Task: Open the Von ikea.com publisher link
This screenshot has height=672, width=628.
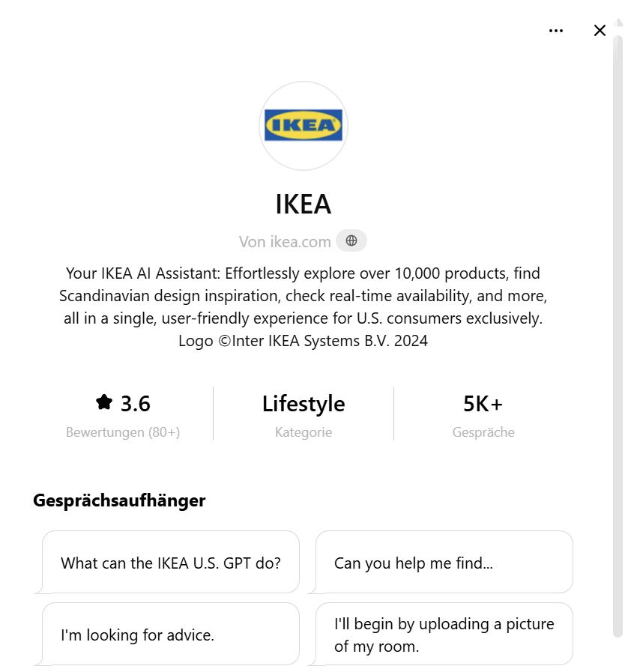Action: pyautogui.click(x=285, y=242)
